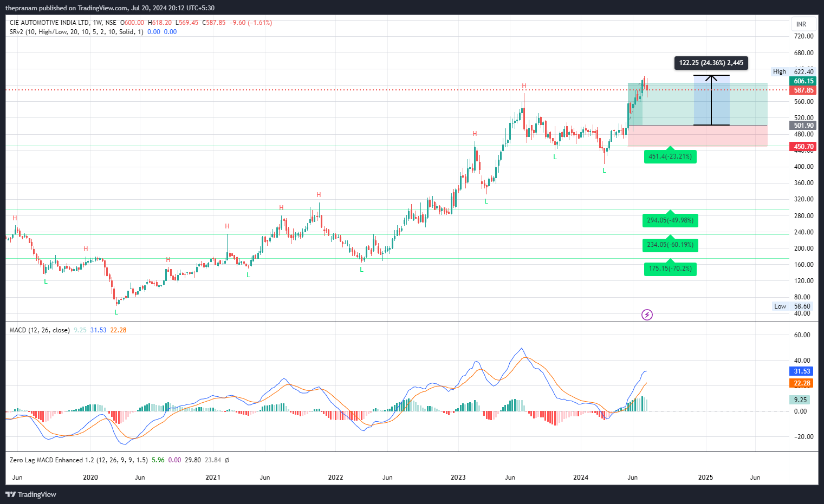The height and width of the screenshot is (504, 824).
Task: Click the histogram value tag 9.25
Action: coord(800,400)
